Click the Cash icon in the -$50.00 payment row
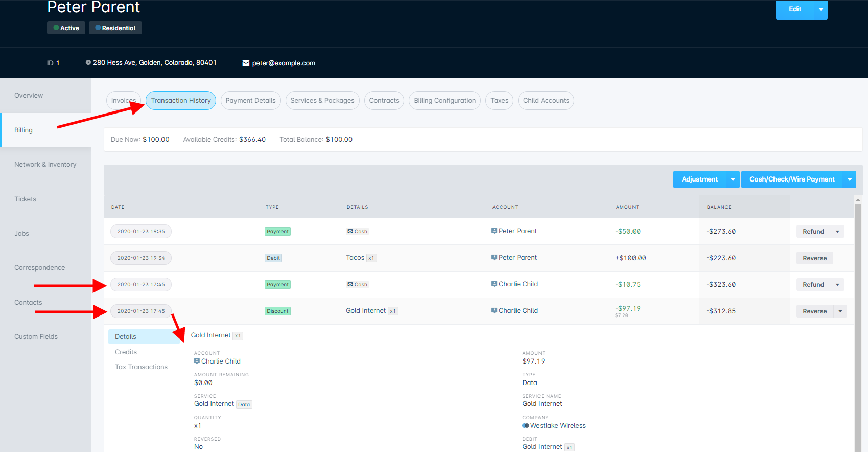Viewport: 868px width, 452px height. tap(350, 231)
